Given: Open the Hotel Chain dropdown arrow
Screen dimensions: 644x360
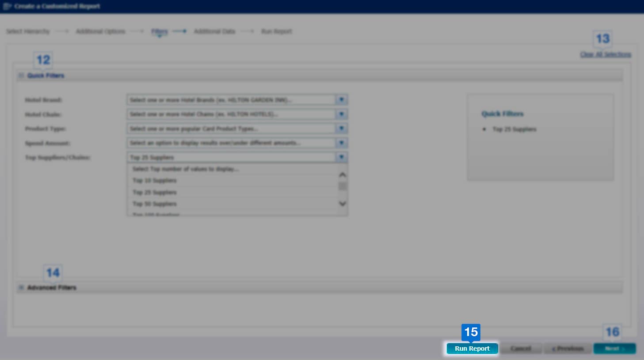Looking at the screenshot, I should [341, 114].
